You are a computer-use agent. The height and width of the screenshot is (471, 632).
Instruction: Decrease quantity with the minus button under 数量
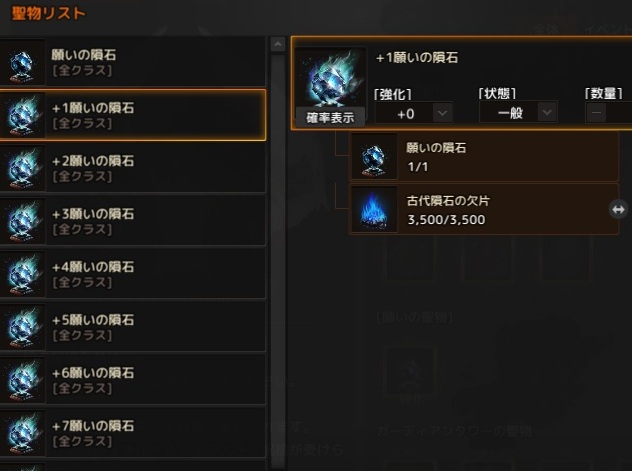(597, 113)
